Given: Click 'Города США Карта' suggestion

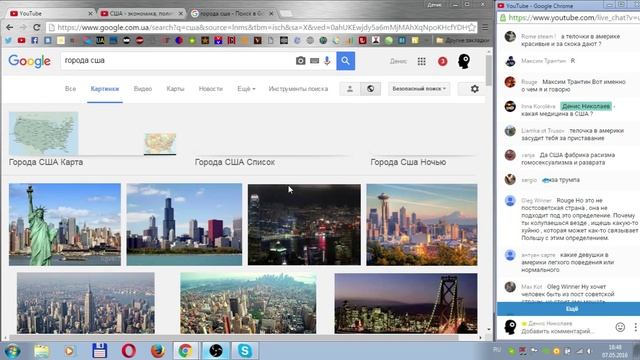Looking at the screenshot, I should click(x=46, y=162).
